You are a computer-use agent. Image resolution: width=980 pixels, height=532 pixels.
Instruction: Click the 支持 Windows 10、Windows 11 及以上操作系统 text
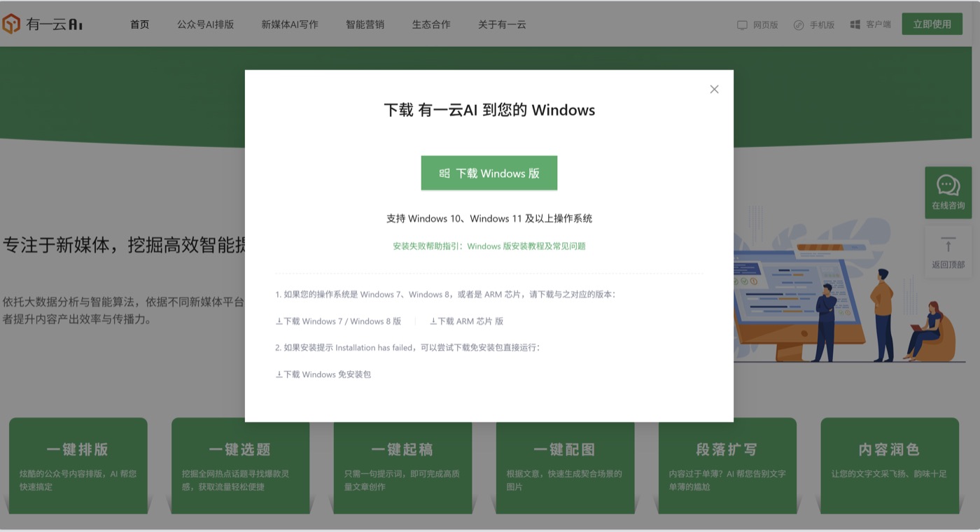(x=489, y=218)
